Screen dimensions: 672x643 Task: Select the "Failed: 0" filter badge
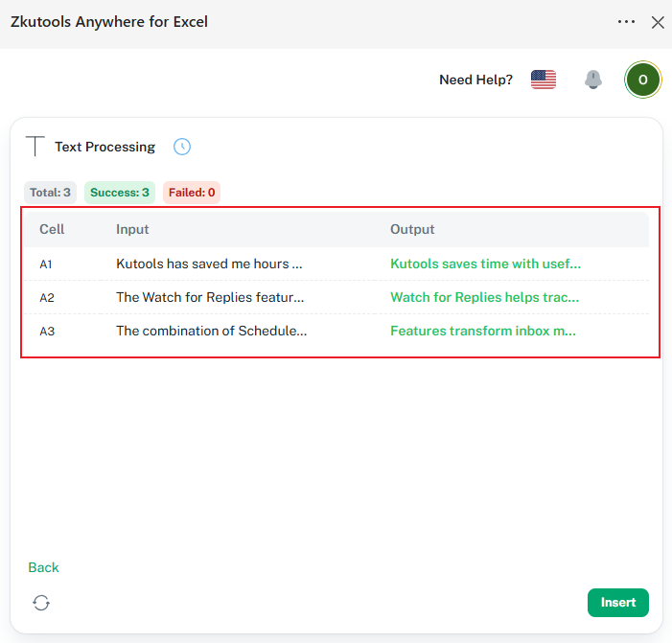pos(192,193)
